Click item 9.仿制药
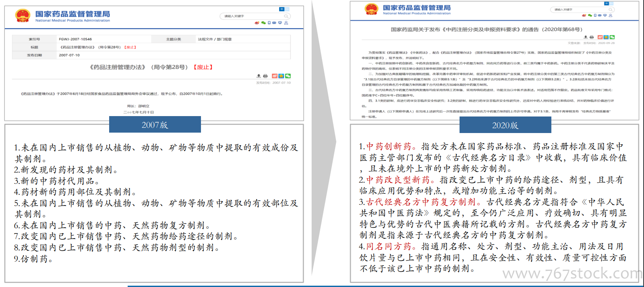Viewport: 644px width, 287px height. (x=33, y=259)
